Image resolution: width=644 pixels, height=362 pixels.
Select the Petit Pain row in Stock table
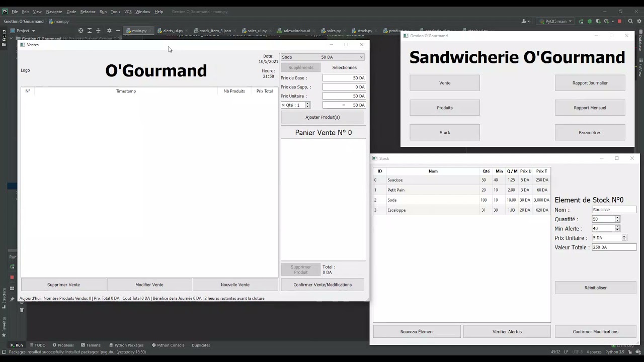461,190
